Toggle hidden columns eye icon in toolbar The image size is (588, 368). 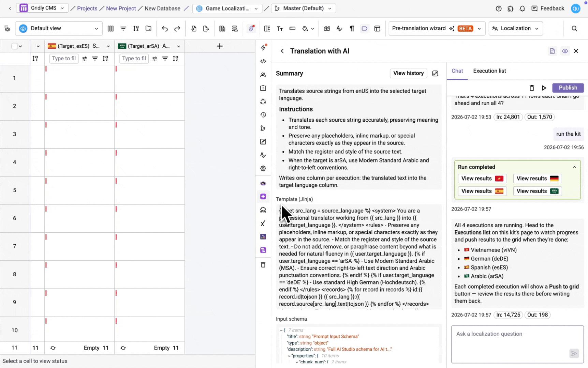7,29
